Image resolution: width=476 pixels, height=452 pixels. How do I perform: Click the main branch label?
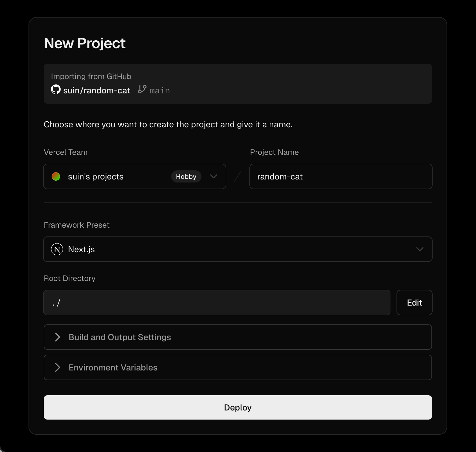coord(159,90)
